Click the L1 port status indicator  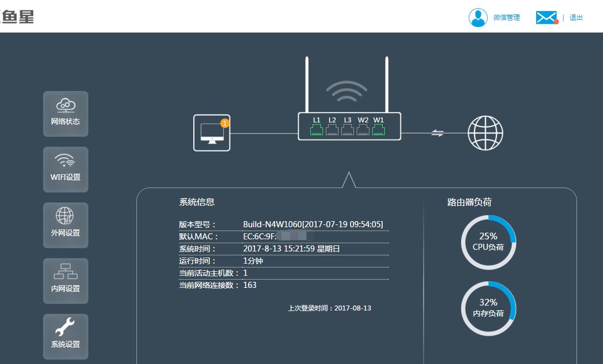click(316, 130)
